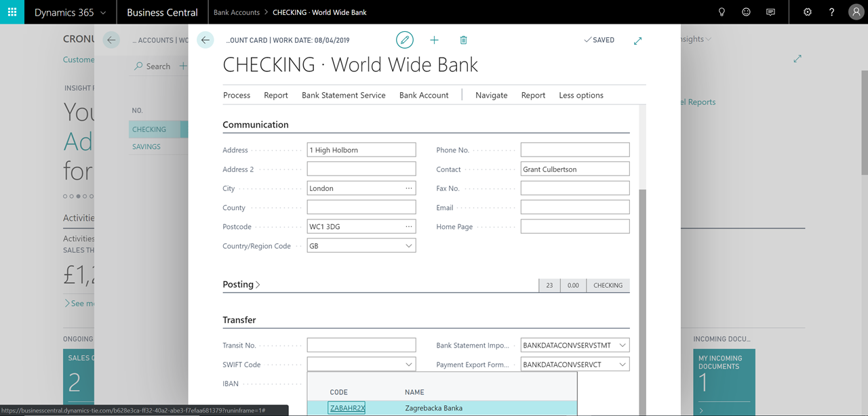Navigate back with the back arrow
The height and width of the screenshot is (416, 868).
[205, 39]
